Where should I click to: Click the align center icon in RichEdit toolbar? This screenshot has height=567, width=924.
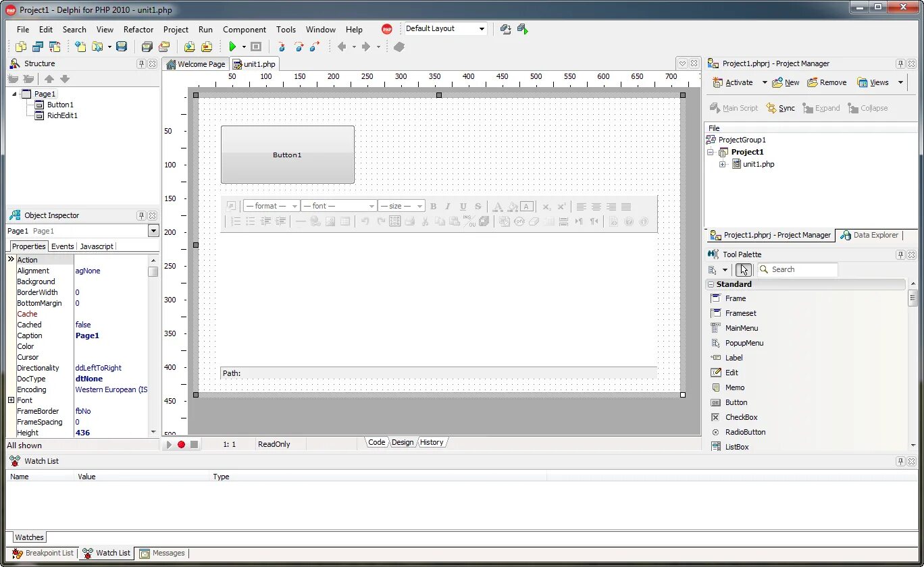(596, 207)
